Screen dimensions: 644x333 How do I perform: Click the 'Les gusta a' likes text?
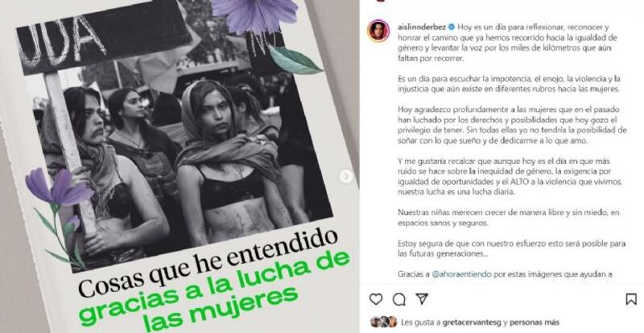point(420,323)
